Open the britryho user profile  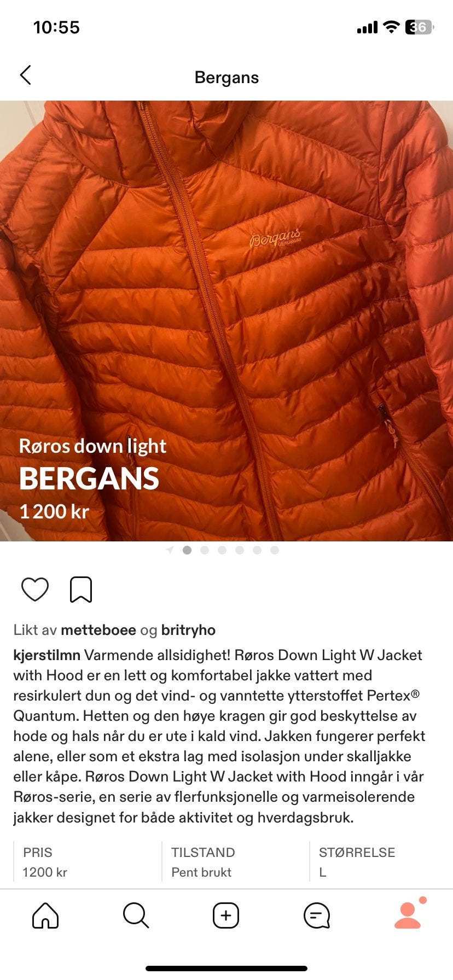point(188,630)
